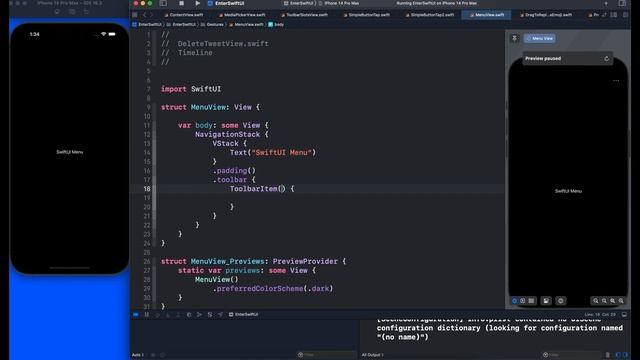Switch to the MediaPickerView.swift tab

242,15
